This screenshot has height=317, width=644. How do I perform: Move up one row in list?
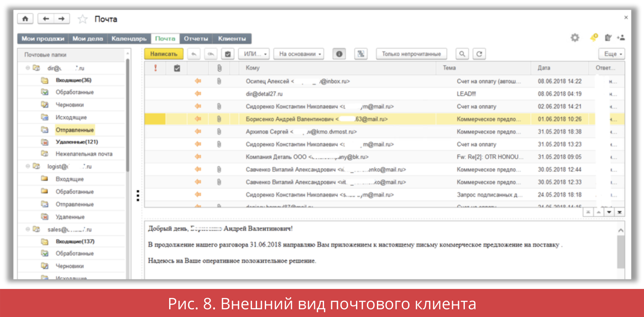pos(599,212)
